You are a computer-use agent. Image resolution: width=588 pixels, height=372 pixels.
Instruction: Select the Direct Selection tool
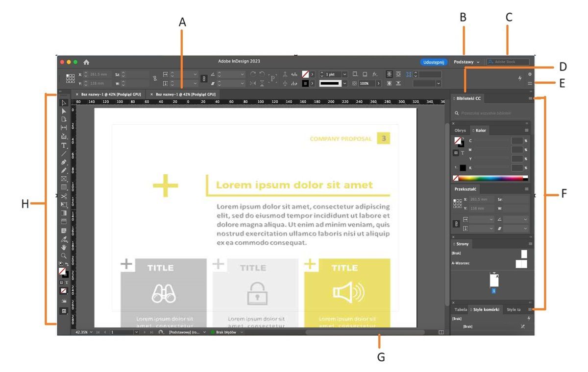tap(64, 111)
